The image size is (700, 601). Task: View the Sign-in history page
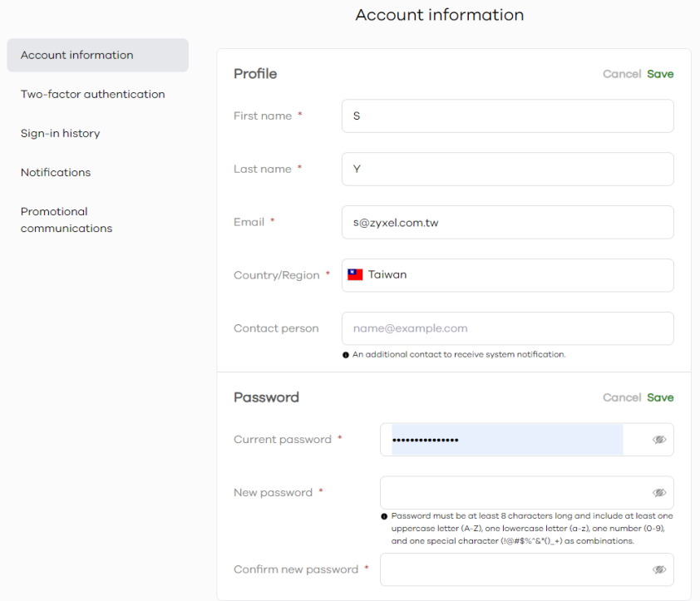(x=60, y=133)
